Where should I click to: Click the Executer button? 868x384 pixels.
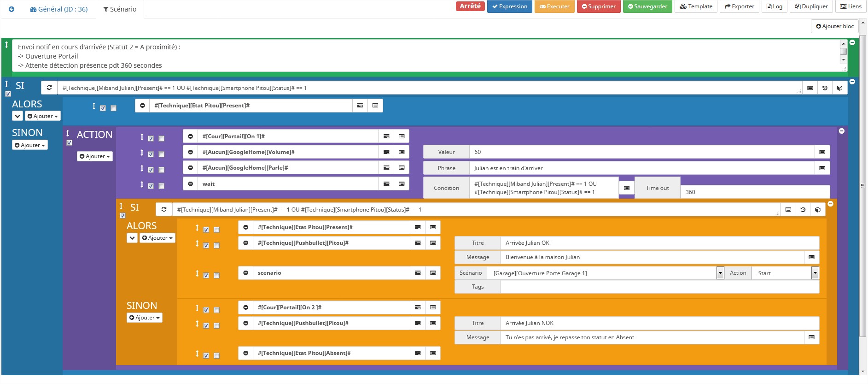tap(554, 6)
